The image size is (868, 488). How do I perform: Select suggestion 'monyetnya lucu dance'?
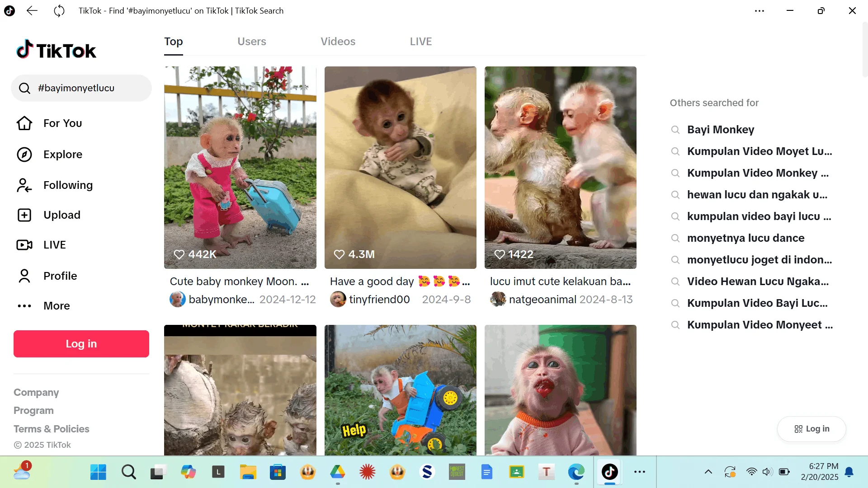pos(745,238)
